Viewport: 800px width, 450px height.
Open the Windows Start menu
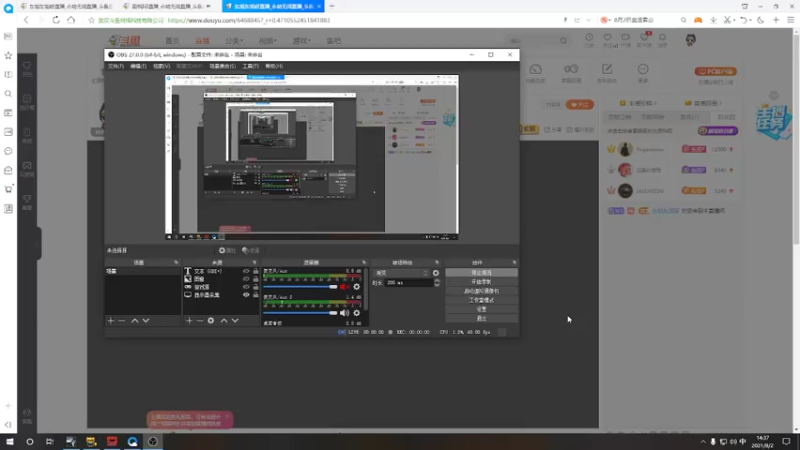tap(9, 441)
